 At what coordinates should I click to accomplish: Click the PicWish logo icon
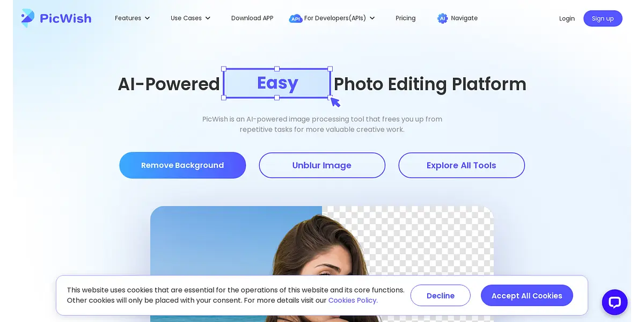pyautogui.click(x=27, y=18)
